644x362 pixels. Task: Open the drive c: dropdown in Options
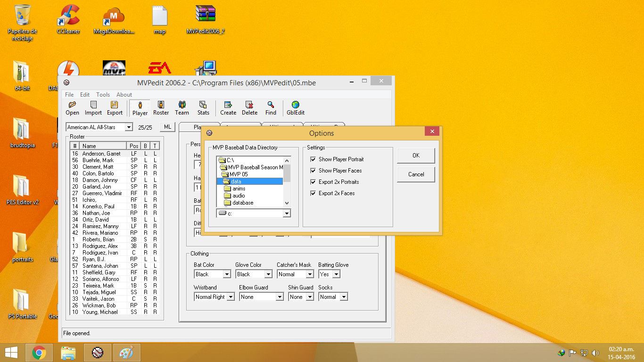coord(287,214)
